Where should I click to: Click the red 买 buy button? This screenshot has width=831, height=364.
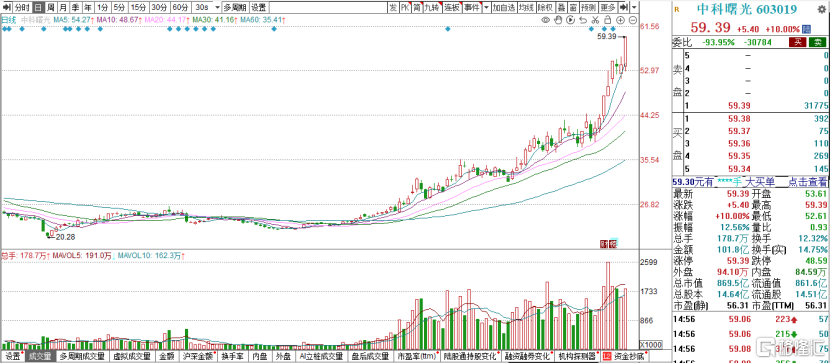pyautogui.click(x=798, y=42)
